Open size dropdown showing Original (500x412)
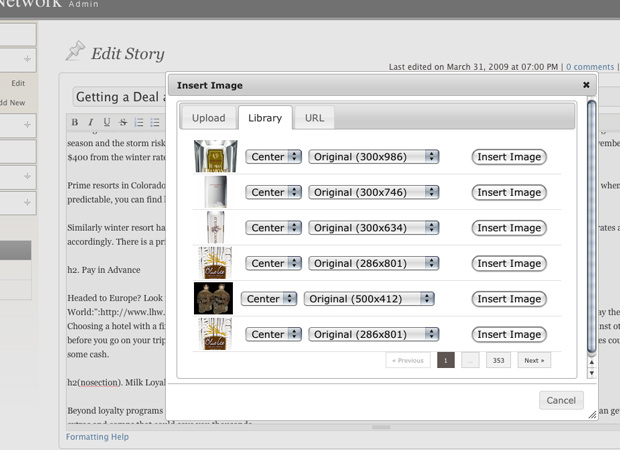This screenshot has width=620, height=450. [369, 299]
